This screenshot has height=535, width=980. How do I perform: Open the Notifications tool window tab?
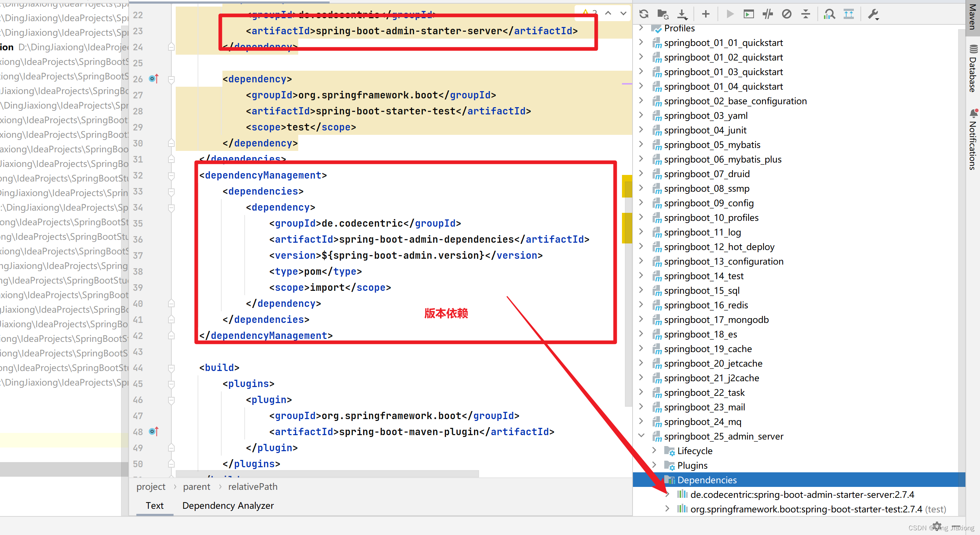pos(972,139)
